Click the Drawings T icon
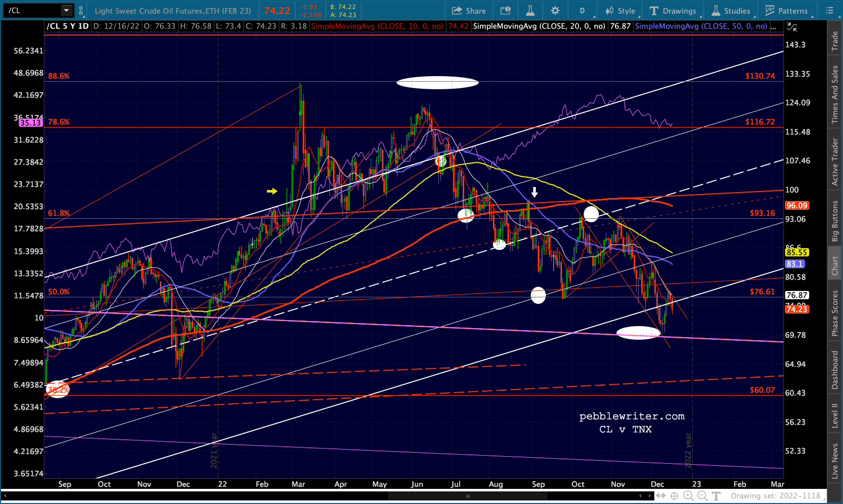843x504 pixels. click(654, 11)
